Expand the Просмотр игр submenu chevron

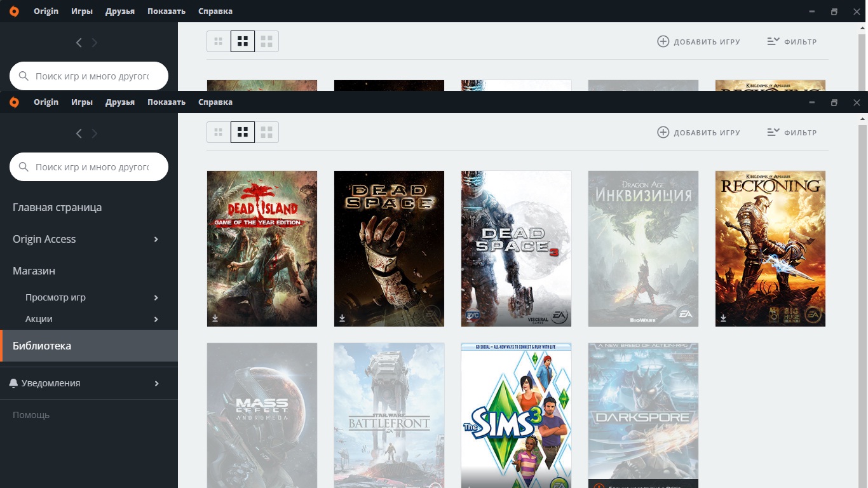pyautogui.click(x=156, y=297)
